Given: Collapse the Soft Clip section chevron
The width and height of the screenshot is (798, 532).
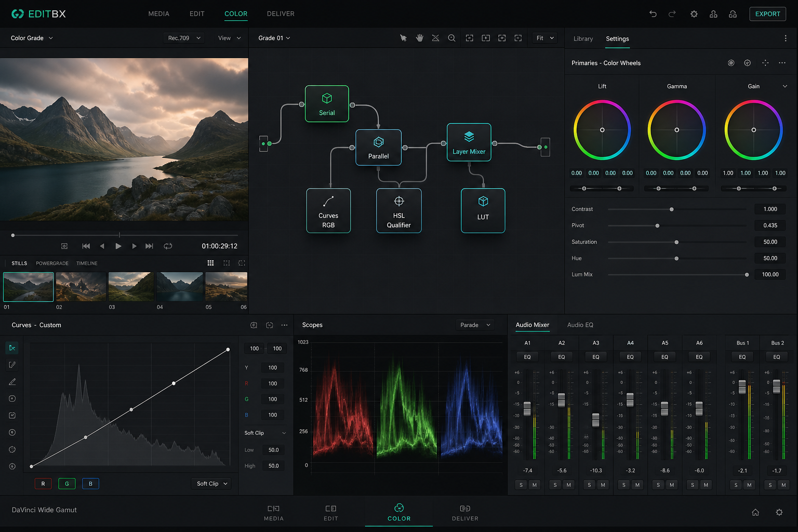Looking at the screenshot, I should point(284,433).
